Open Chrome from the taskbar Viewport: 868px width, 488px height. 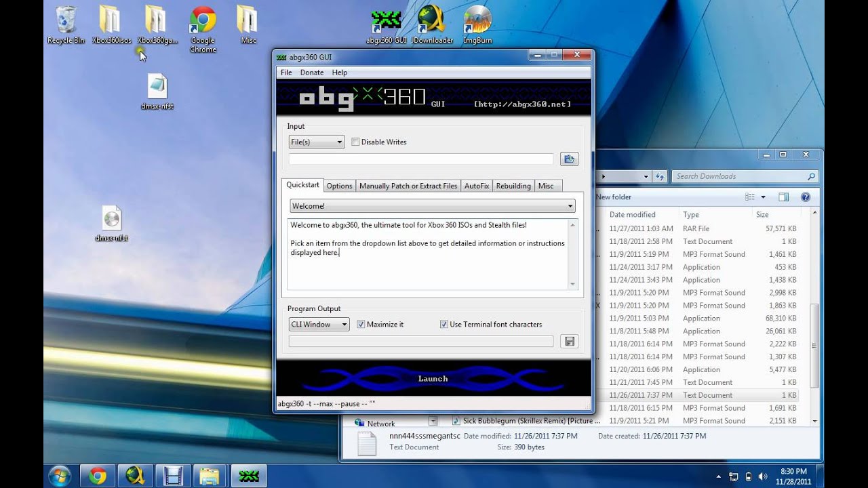coord(98,476)
